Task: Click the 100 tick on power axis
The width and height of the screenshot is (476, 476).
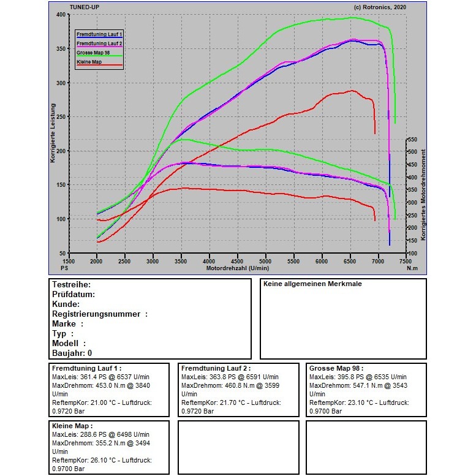Action: [61, 219]
